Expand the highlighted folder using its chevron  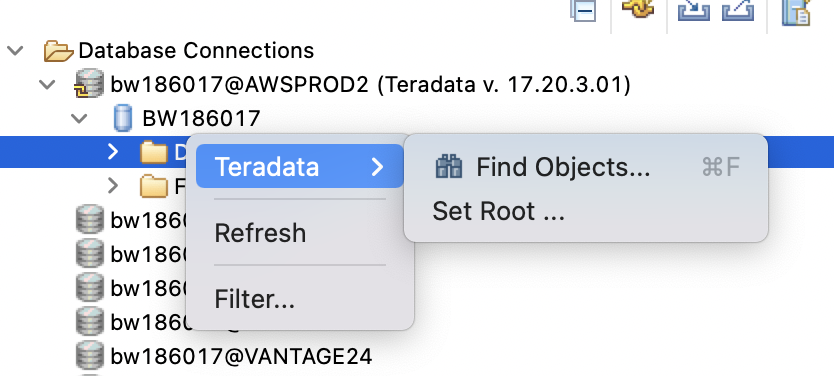pos(112,152)
